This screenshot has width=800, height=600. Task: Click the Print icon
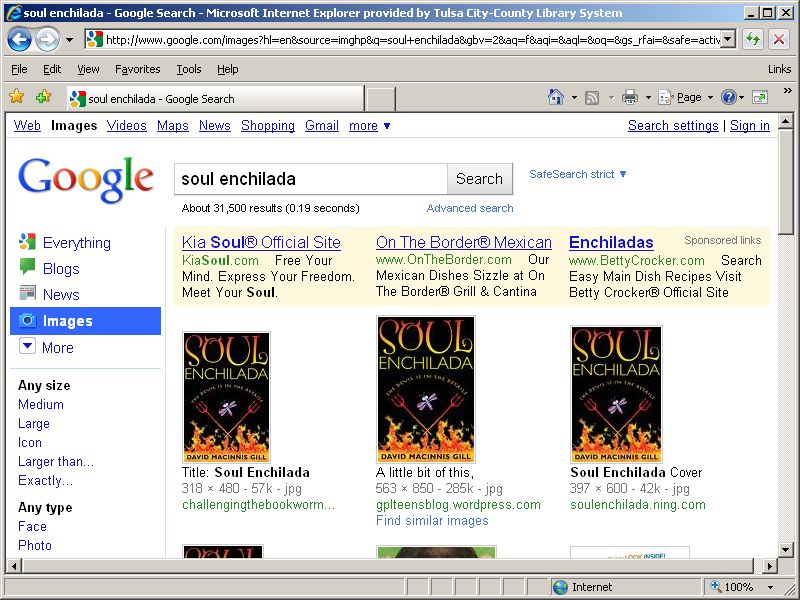click(x=630, y=97)
